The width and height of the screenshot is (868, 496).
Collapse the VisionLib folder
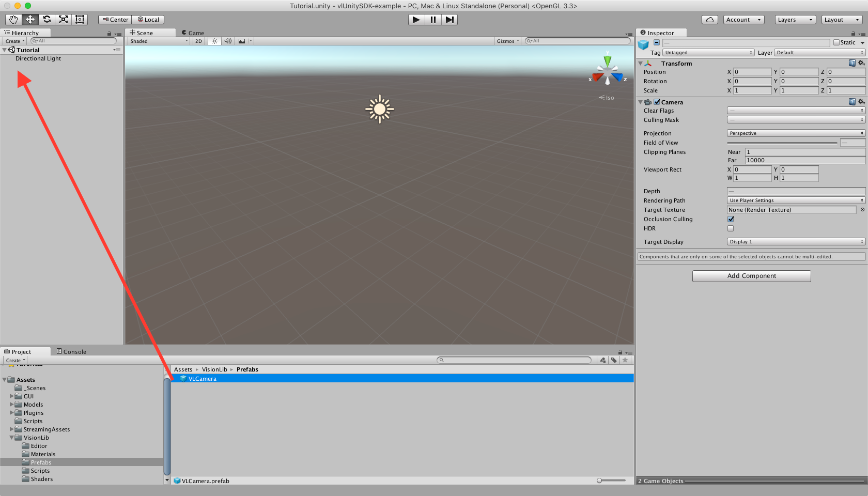point(12,438)
